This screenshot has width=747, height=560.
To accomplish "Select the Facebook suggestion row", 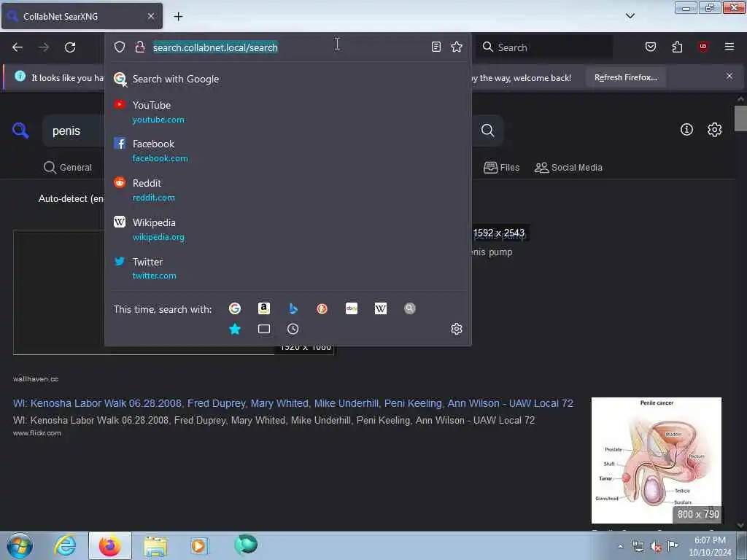I will point(287,150).
